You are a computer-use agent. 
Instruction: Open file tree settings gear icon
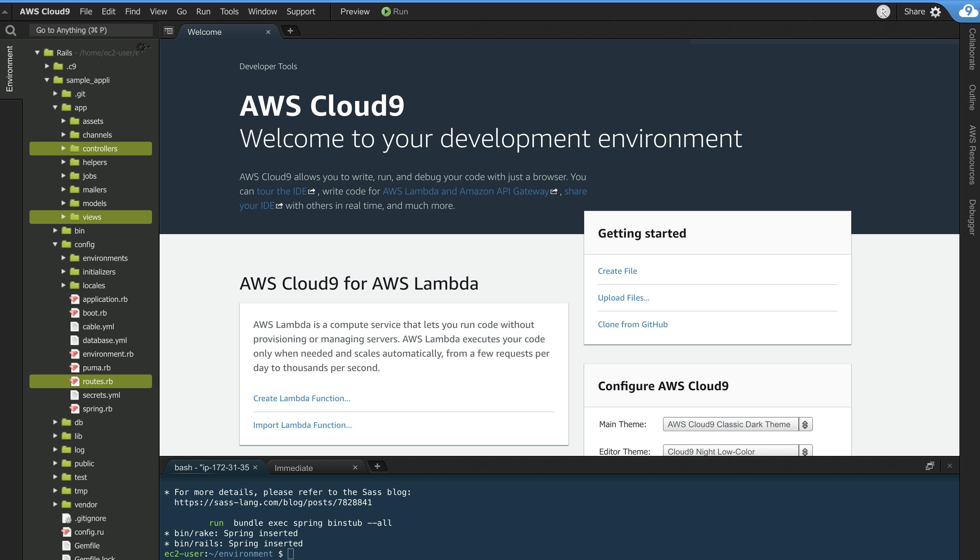[142, 48]
